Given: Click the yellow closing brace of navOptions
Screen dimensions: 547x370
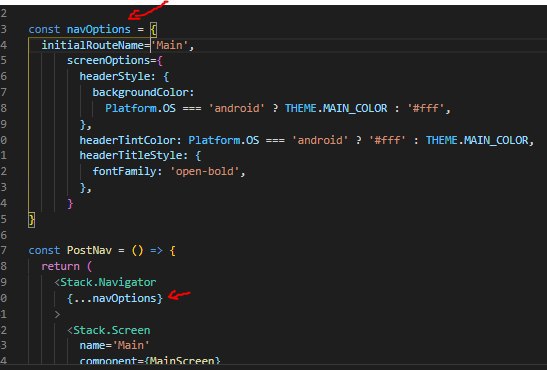Looking at the screenshot, I should pos(32,220).
